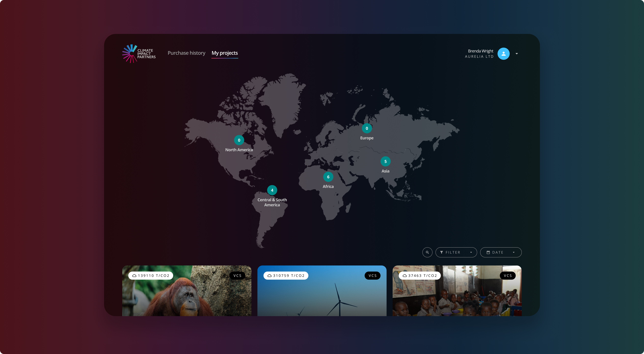
Task: Open the account dropdown arrow
Action: 517,54
